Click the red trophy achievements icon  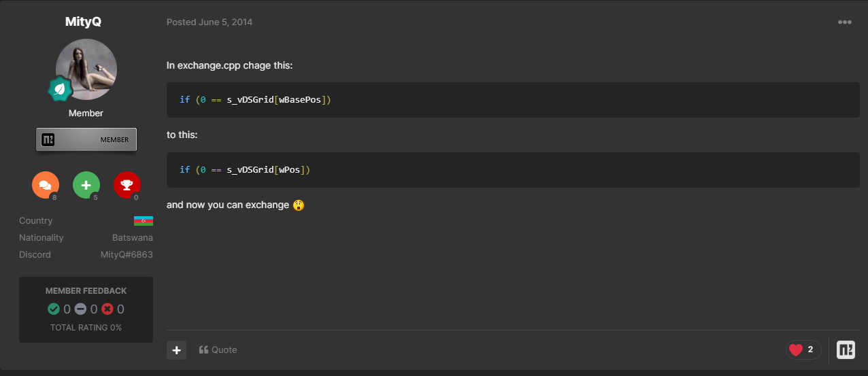coord(127,185)
